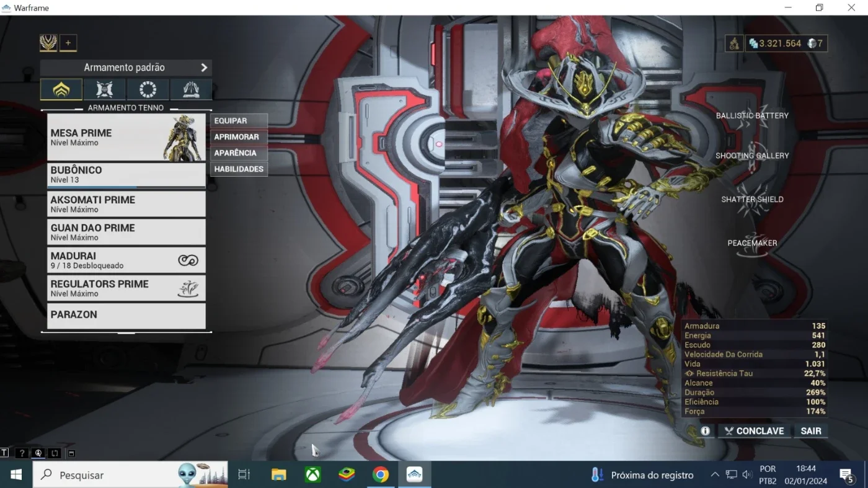Image resolution: width=868 pixels, height=488 pixels.
Task: Click the Duração stat row
Action: click(x=755, y=393)
